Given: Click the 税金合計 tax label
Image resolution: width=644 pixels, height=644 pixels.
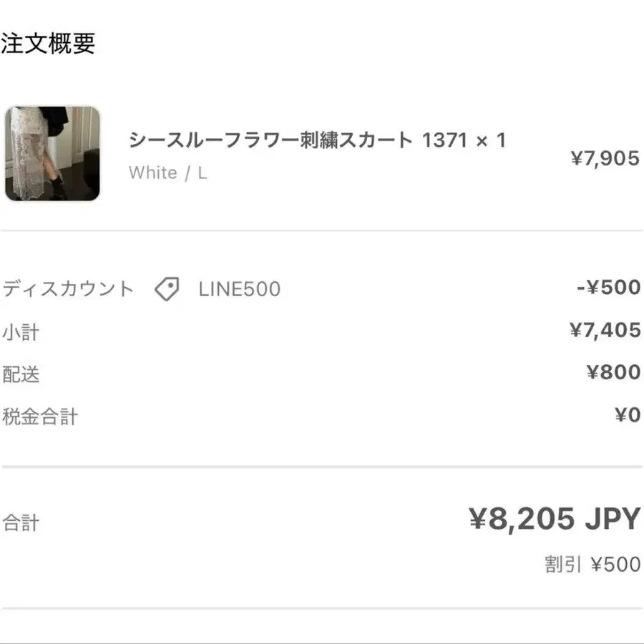Looking at the screenshot, I should coord(40,416).
